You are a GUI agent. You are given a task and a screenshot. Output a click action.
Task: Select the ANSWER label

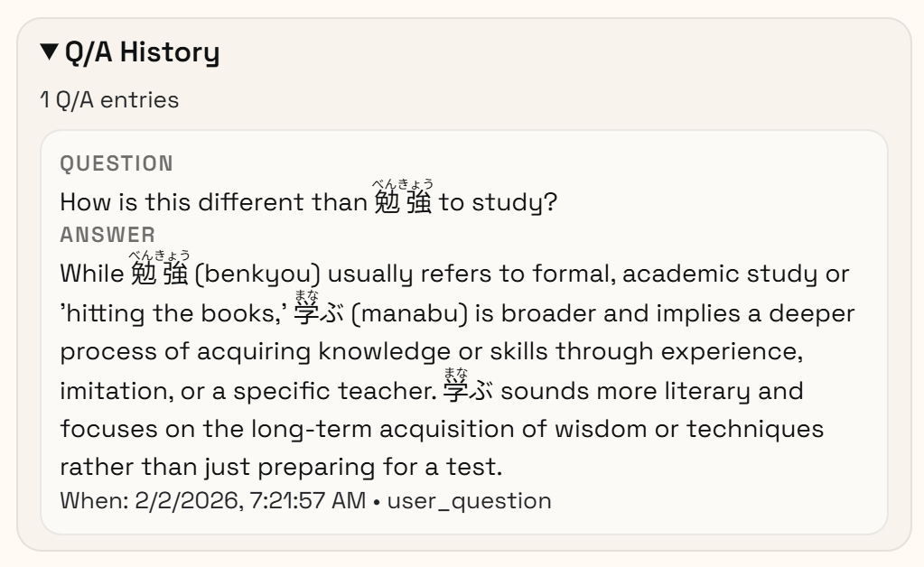[107, 235]
